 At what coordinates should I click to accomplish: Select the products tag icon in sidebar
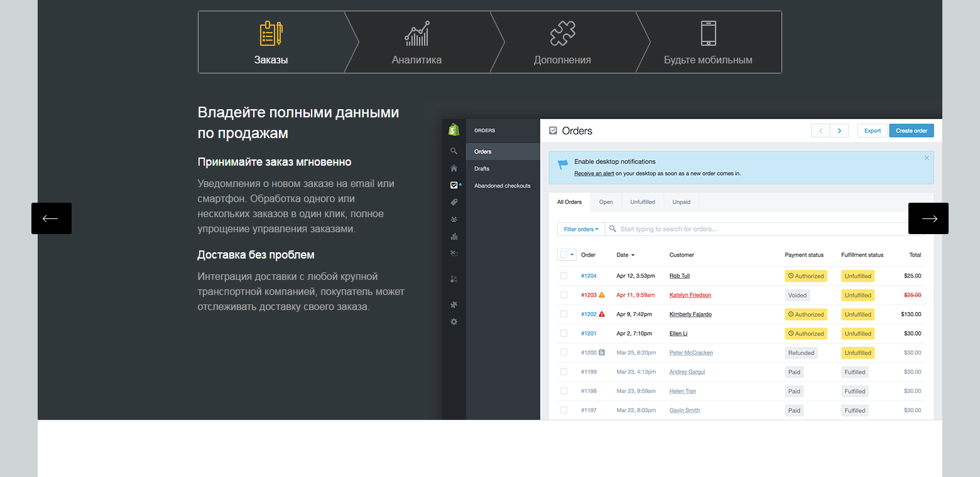[x=454, y=202]
